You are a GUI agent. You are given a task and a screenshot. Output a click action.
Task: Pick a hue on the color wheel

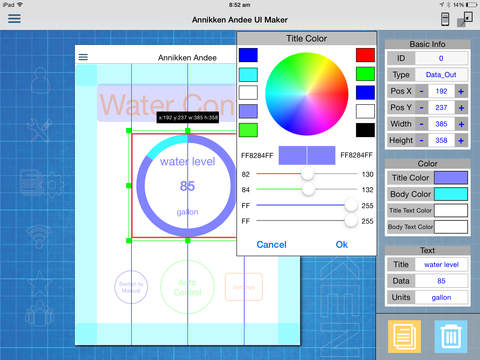(x=307, y=94)
